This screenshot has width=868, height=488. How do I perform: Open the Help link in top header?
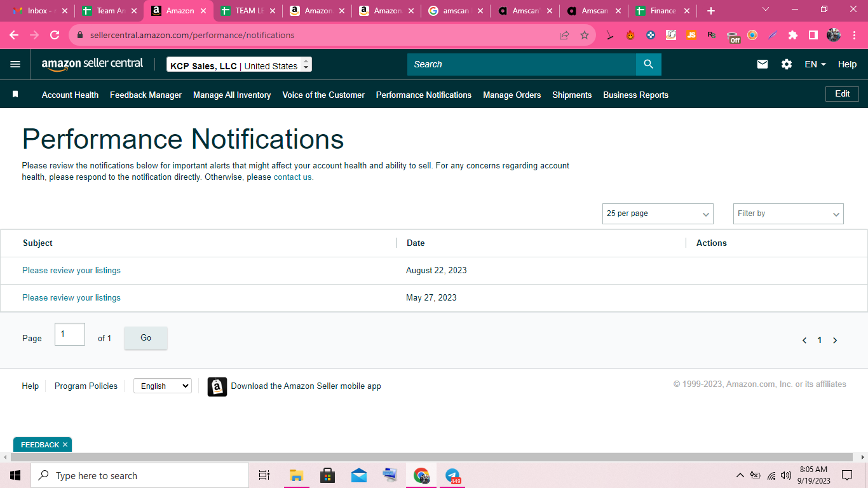point(847,64)
